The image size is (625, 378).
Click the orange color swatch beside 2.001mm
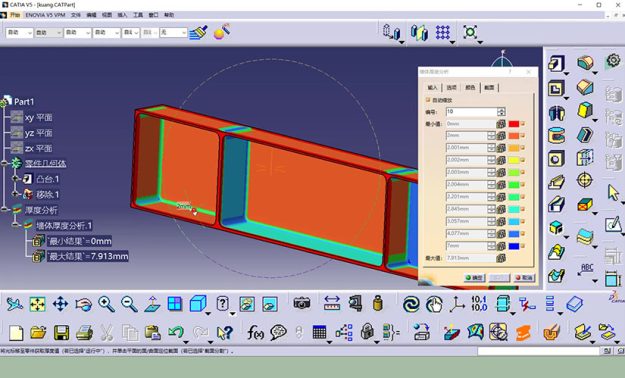tap(514, 148)
